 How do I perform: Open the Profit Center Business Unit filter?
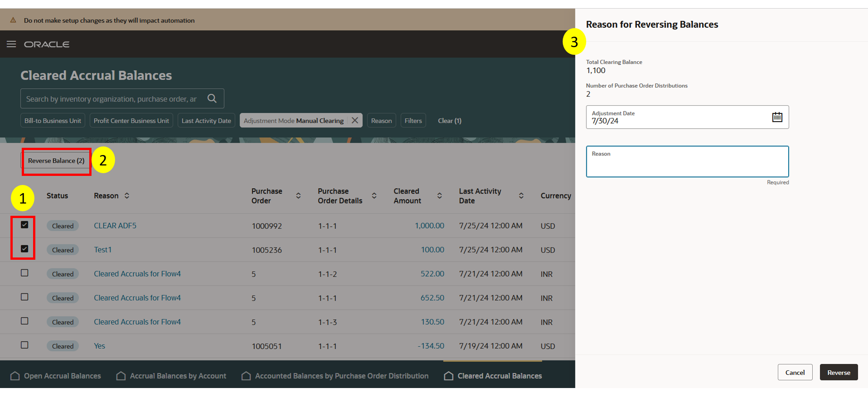click(131, 120)
